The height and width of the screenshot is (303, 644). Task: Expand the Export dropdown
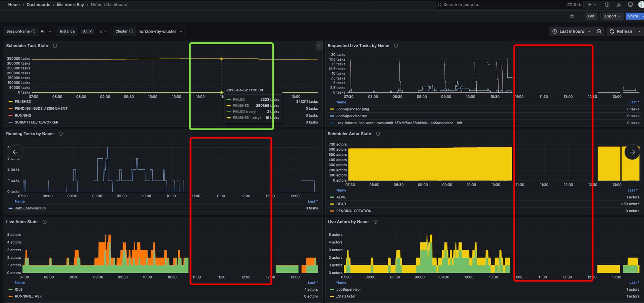coord(612,16)
